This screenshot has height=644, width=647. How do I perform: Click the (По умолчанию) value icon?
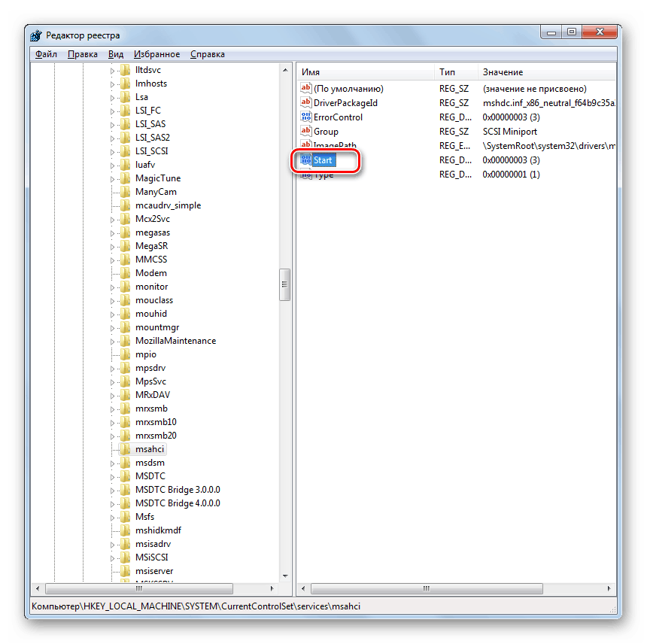pos(308,88)
